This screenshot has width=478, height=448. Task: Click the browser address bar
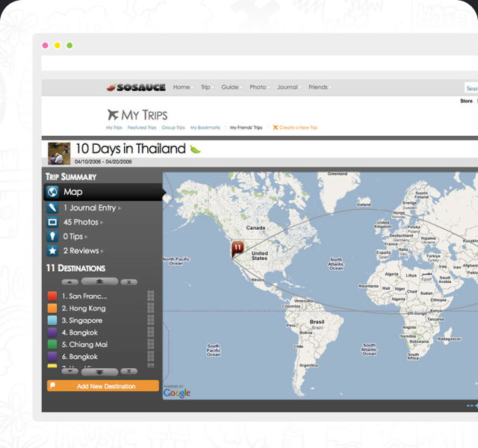[259, 63]
